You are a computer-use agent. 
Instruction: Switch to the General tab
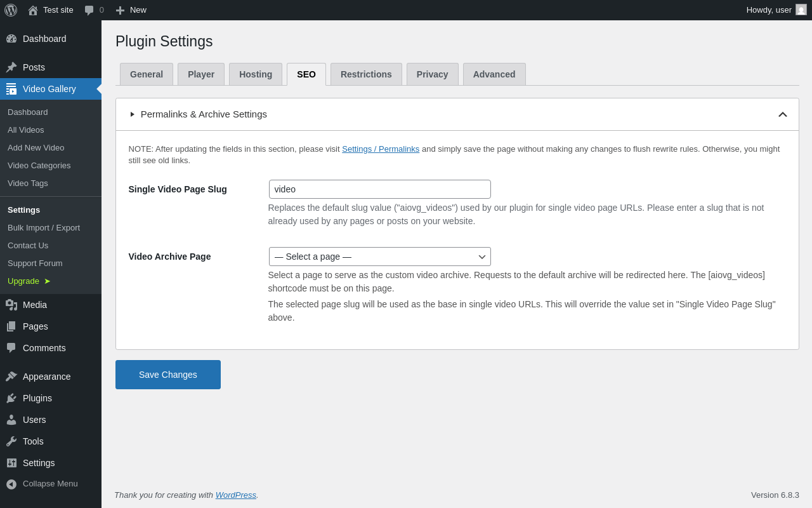point(147,74)
